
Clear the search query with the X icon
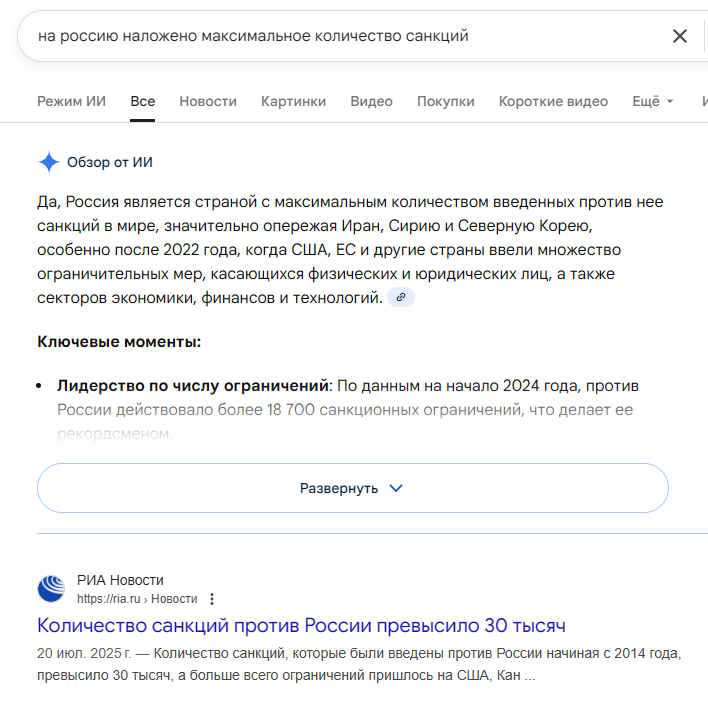[680, 36]
